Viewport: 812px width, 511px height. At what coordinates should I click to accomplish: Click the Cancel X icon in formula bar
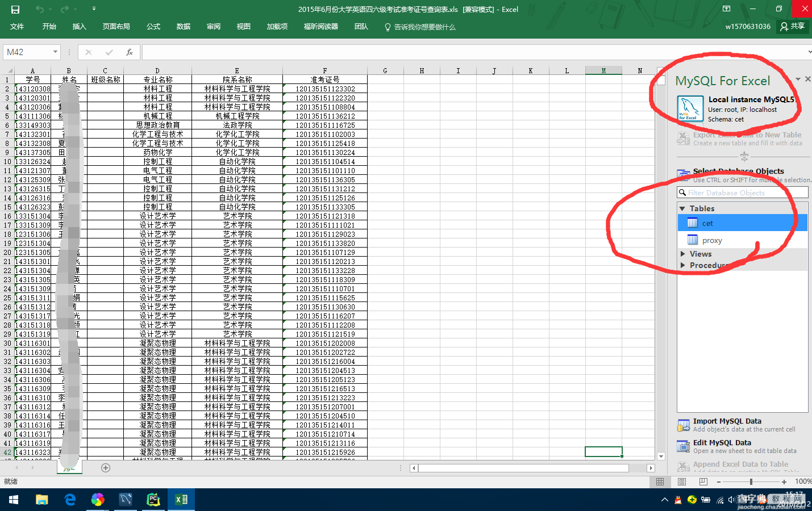(89, 52)
